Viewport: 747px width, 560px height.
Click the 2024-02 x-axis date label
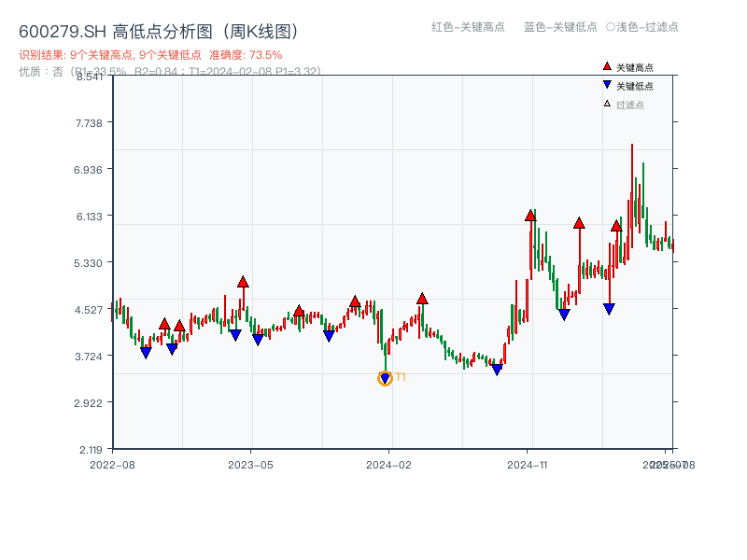tap(389, 464)
